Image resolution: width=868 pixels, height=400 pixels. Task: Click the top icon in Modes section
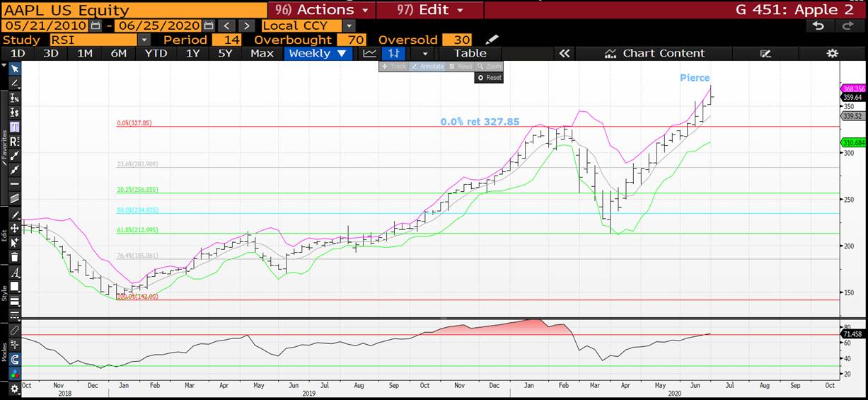tap(15, 331)
